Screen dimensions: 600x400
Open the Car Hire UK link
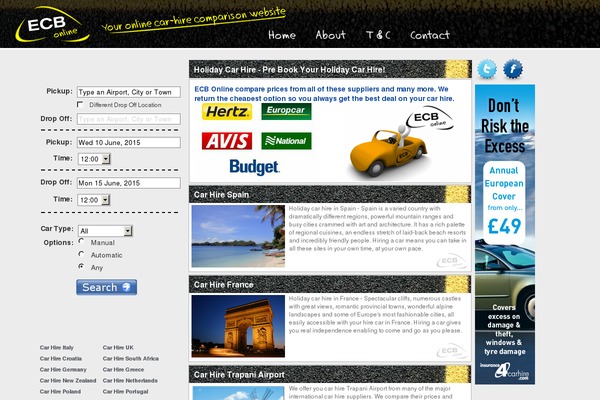pyautogui.click(x=118, y=348)
